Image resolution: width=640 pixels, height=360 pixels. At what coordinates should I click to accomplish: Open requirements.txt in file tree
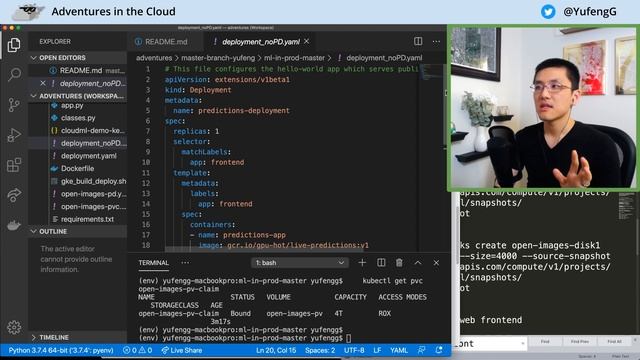click(x=87, y=219)
